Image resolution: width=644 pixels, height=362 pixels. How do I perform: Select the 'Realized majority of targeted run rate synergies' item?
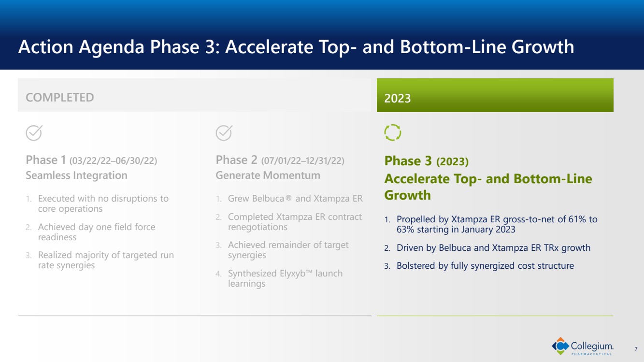pyautogui.click(x=105, y=260)
